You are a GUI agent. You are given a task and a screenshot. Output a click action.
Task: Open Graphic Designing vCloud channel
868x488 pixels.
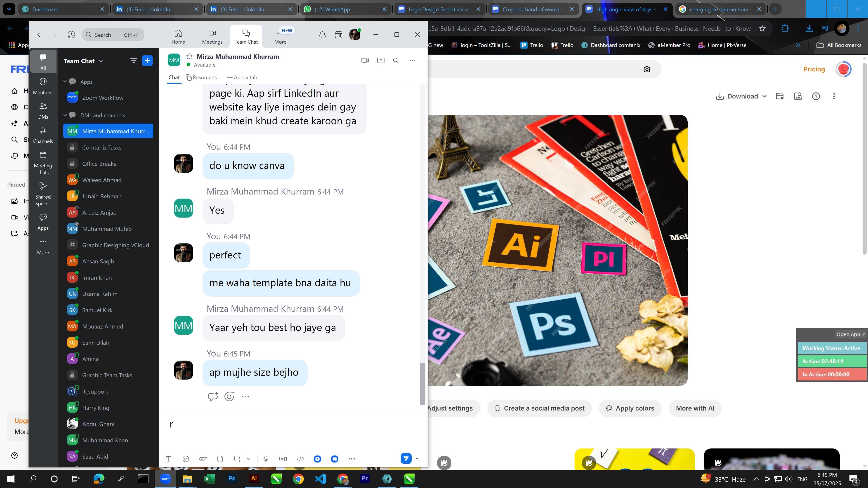pyautogui.click(x=108, y=245)
